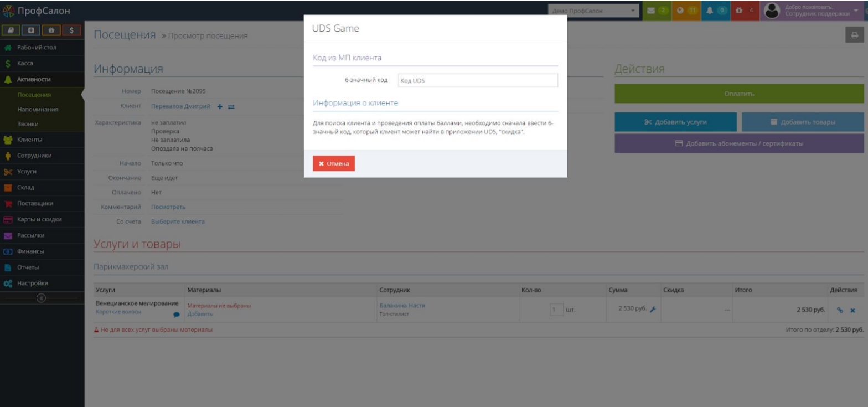Click Не для всех услуг выбраны материалы warning

point(153,330)
